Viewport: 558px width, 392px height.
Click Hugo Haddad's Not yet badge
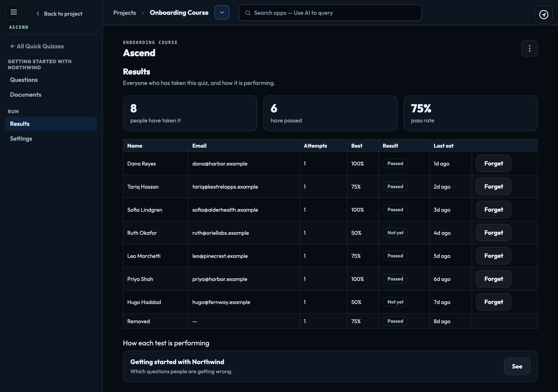coord(395,302)
